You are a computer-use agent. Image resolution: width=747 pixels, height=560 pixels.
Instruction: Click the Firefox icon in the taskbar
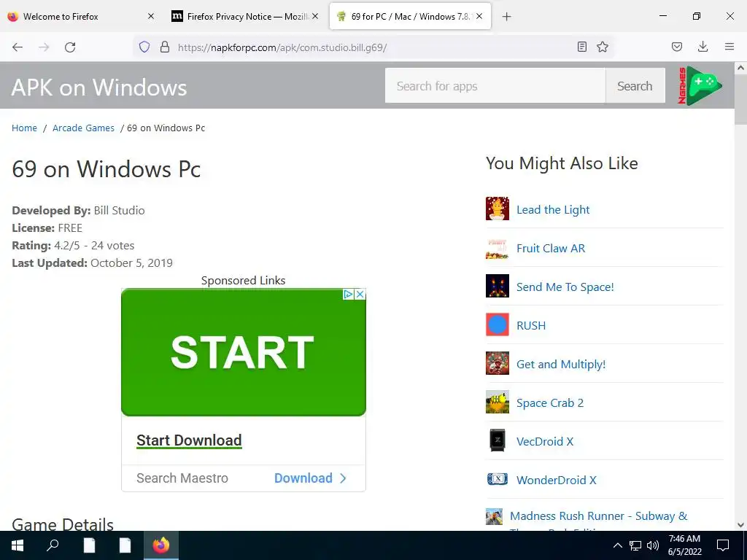point(161,545)
